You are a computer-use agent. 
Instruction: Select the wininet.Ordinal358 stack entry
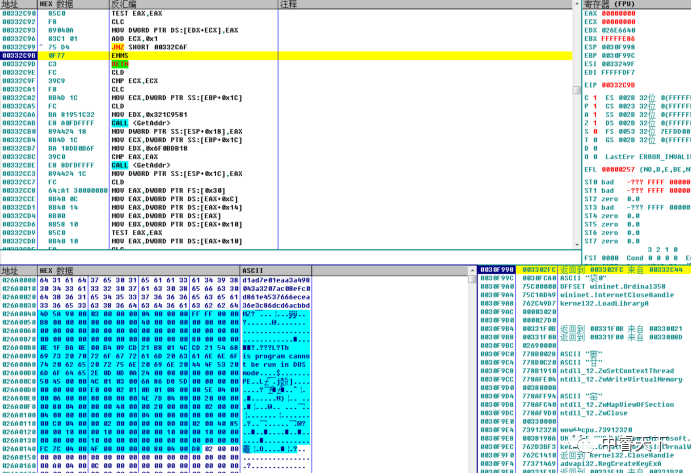(584, 287)
